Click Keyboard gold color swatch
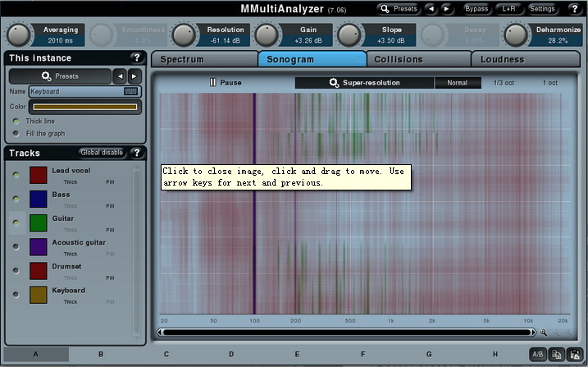 39,295
